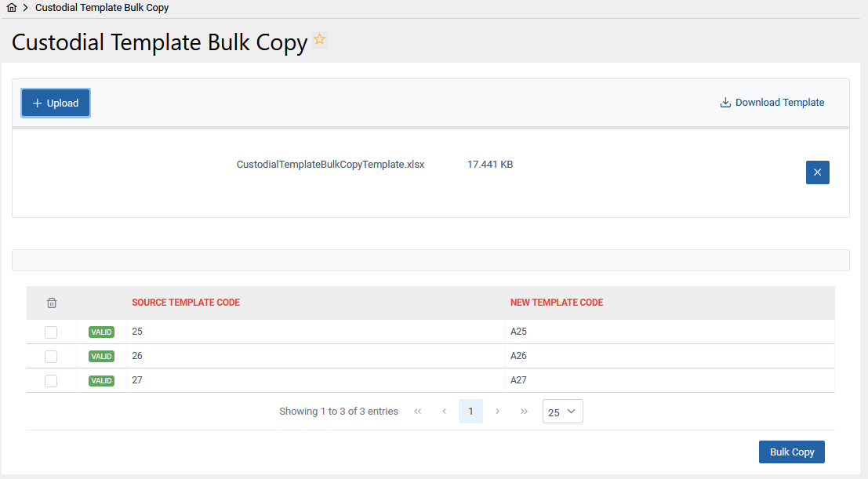Click the home icon in the breadcrumb
868x479 pixels.
11,8
